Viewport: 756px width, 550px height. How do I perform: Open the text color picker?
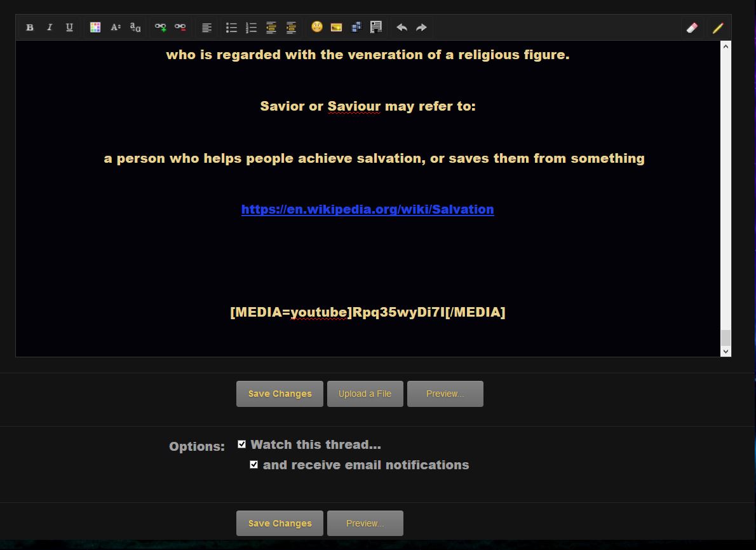(95, 27)
